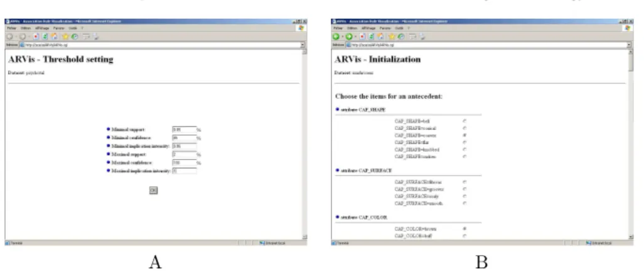Open address dropdown in Threshold setting window
Image resolution: width=644 pixels, height=272 pixels.
(x=303, y=45)
